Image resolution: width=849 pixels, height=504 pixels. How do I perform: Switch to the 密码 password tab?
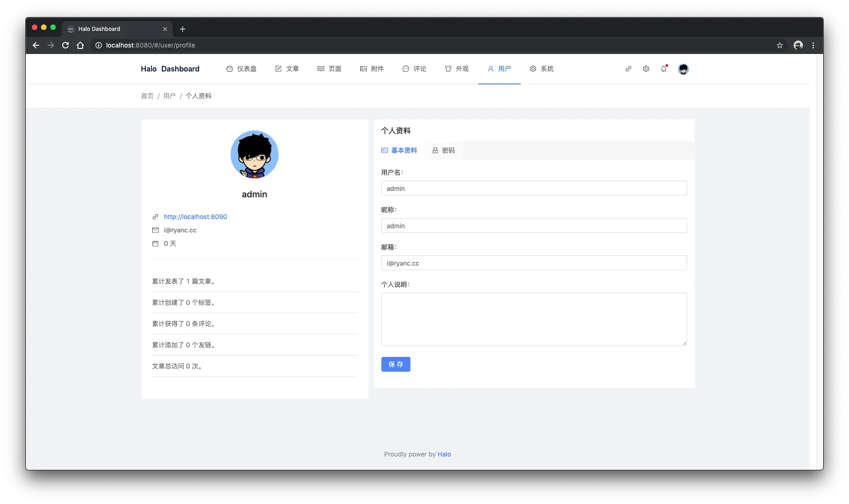pos(443,150)
